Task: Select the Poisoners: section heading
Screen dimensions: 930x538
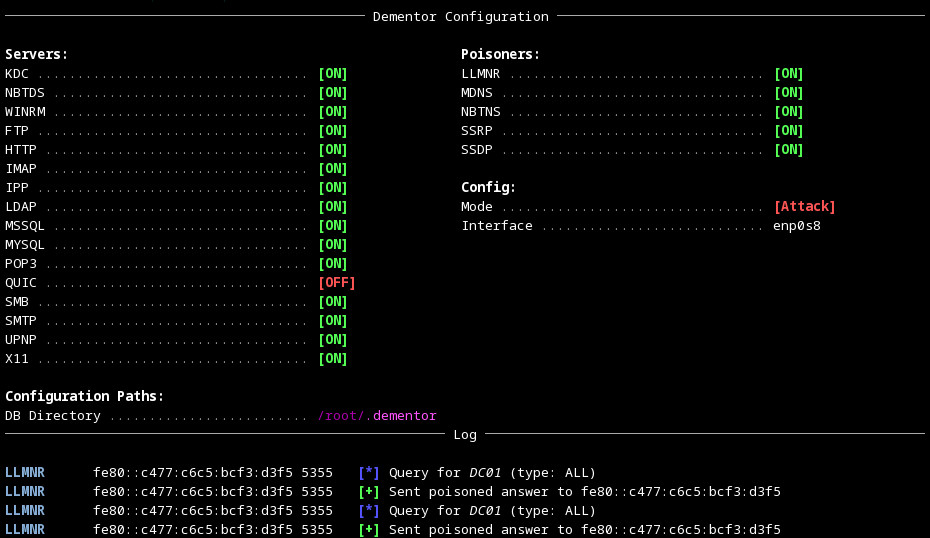Action: coord(500,55)
